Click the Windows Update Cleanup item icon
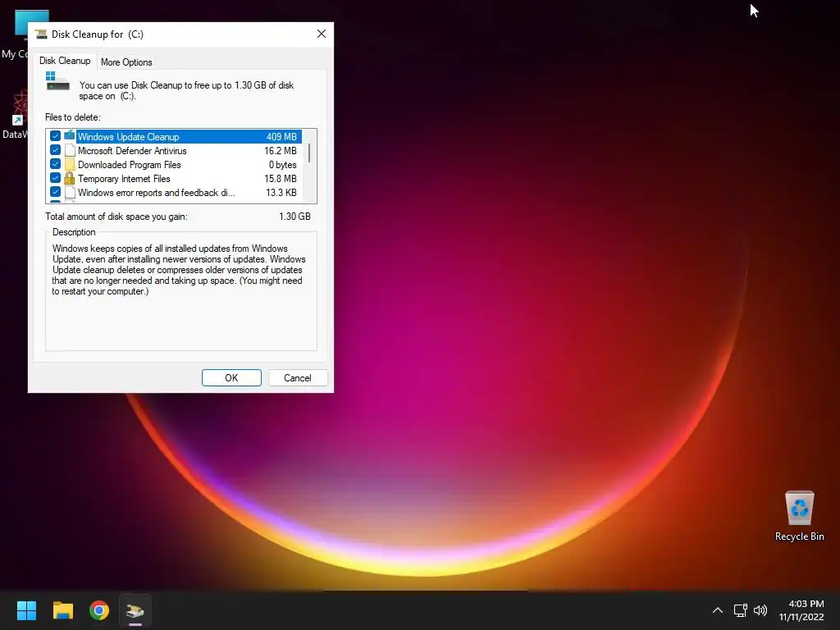The height and width of the screenshot is (630, 840). point(70,136)
